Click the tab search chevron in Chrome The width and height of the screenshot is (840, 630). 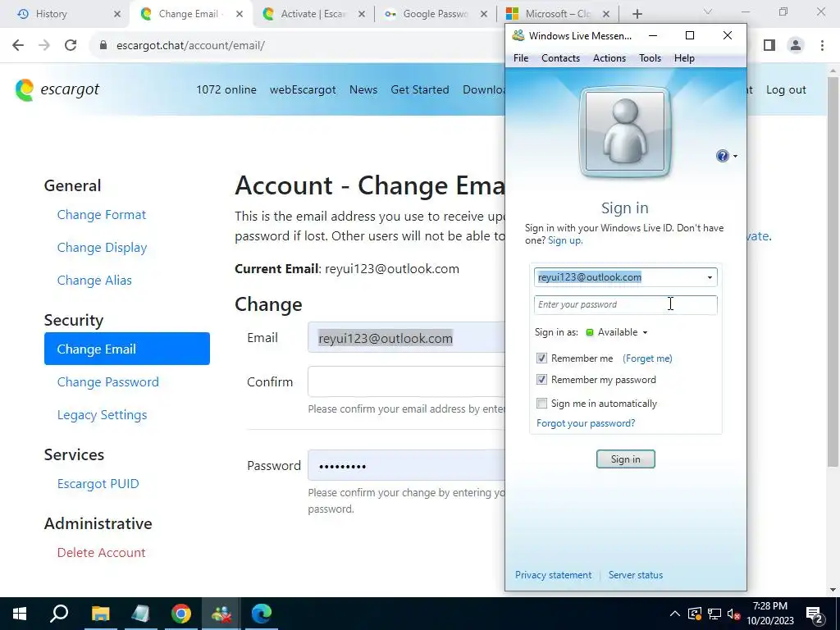[708, 11]
